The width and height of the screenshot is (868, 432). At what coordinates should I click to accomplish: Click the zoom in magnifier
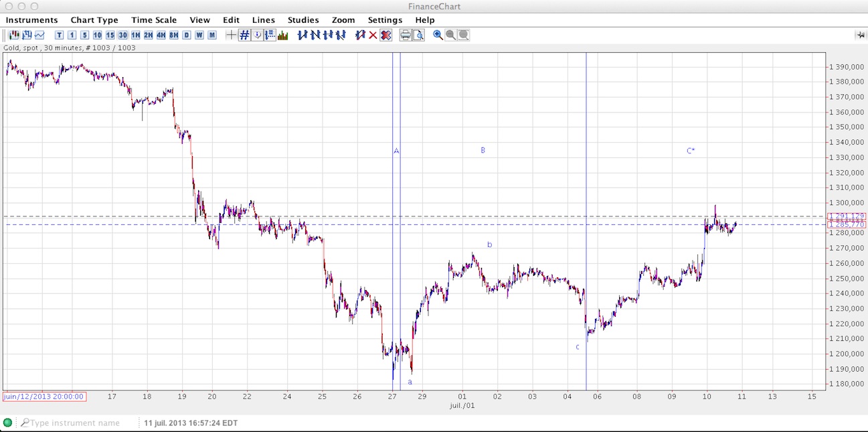[x=438, y=35]
